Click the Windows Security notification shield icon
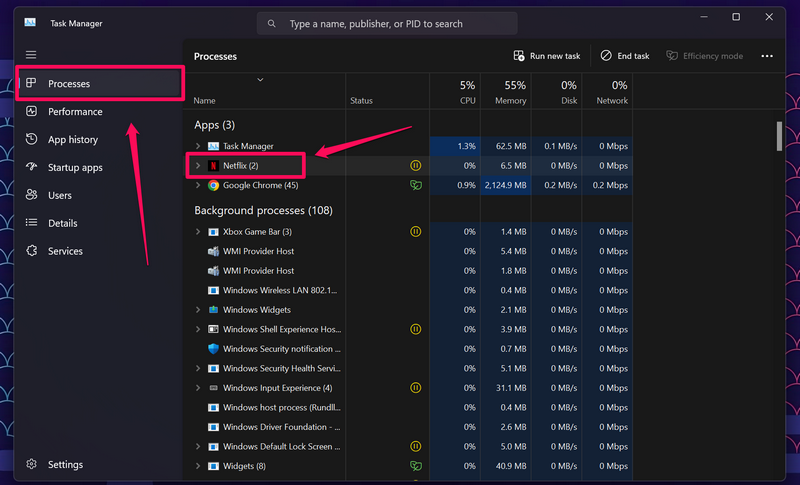Image resolution: width=800 pixels, height=485 pixels. pyautogui.click(x=213, y=349)
